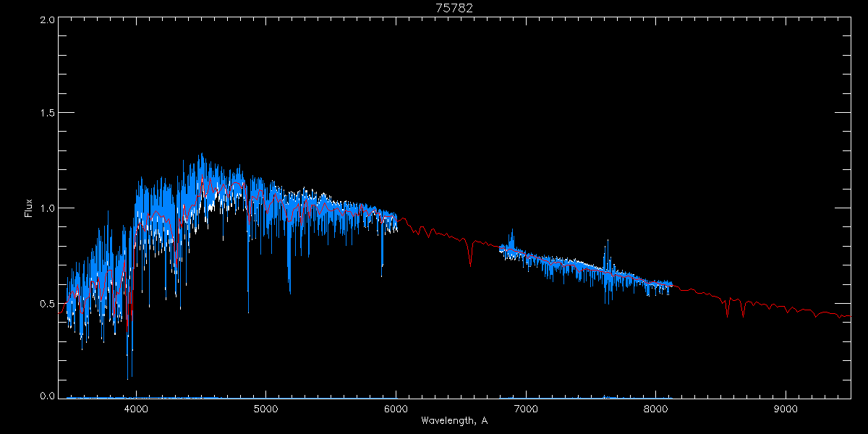The image size is (868, 434).
Task: Click the 8000 wavelength tick label
Action: [656, 408]
